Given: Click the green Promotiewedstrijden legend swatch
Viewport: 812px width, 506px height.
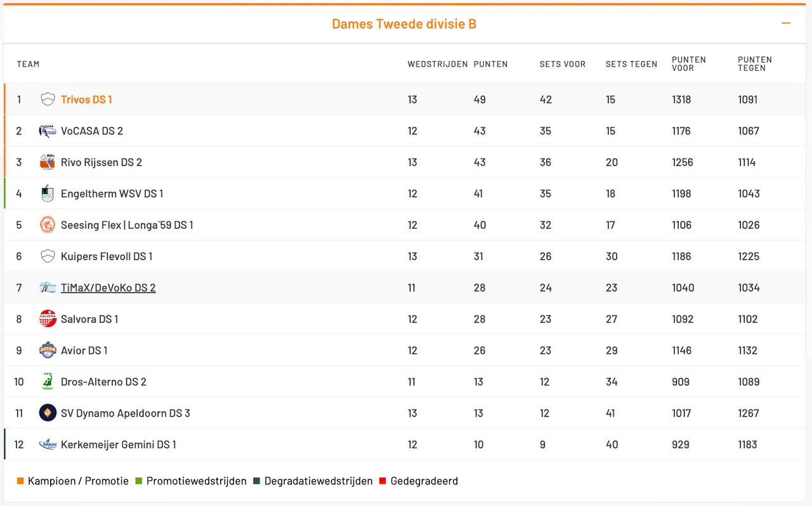Looking at the screenshot, I should point(139,481).
